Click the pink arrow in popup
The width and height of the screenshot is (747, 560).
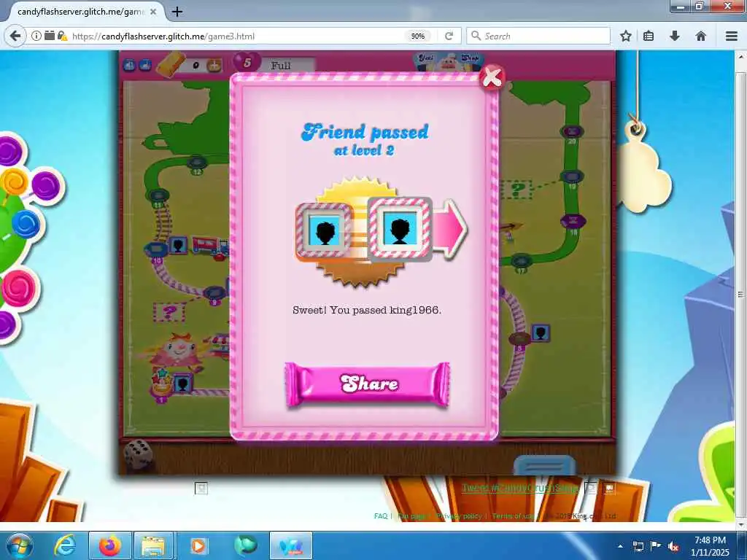click(x=449, y=230)
